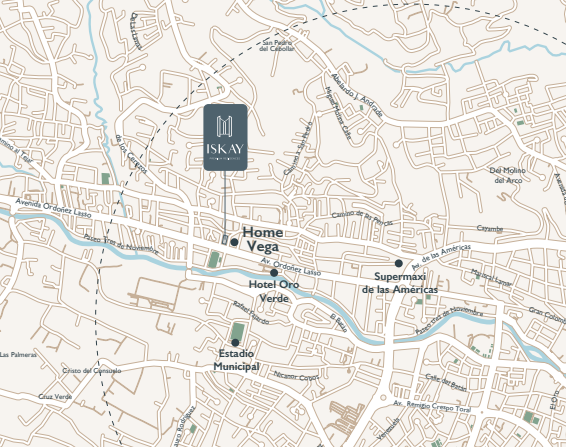Select the Supermaxi de las Américas label

[400, 283]
